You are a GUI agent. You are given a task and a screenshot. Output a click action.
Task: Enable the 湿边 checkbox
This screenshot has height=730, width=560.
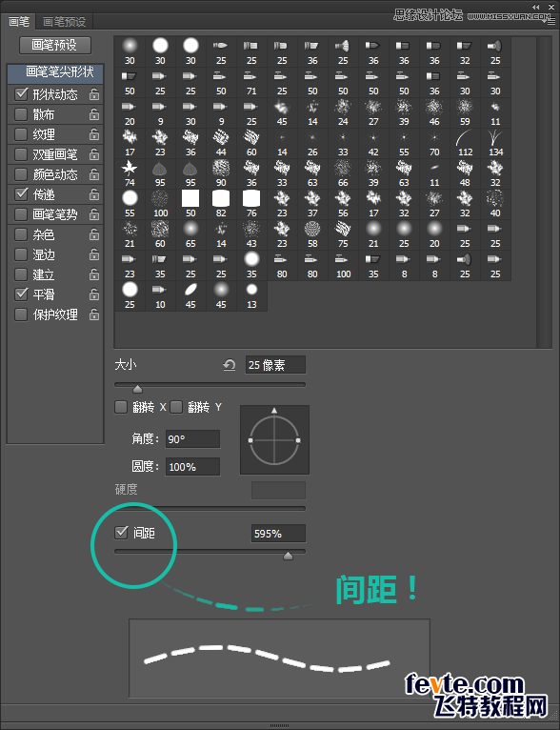(x=21, y=254)
